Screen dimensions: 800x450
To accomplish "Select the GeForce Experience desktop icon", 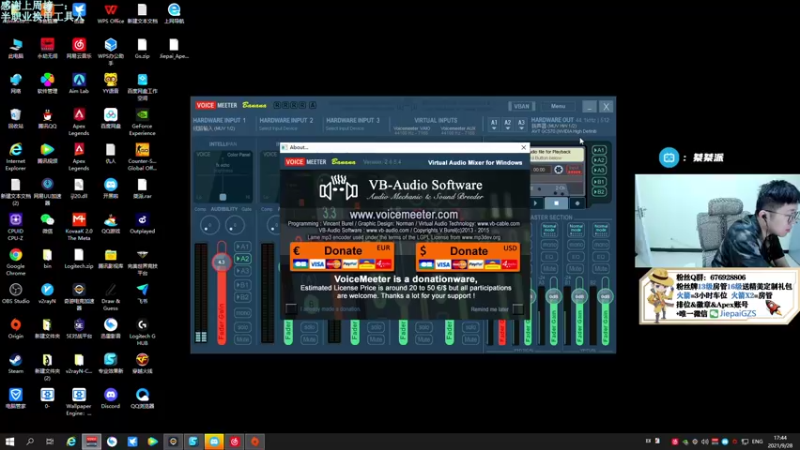I will click(x=142, y=121).
